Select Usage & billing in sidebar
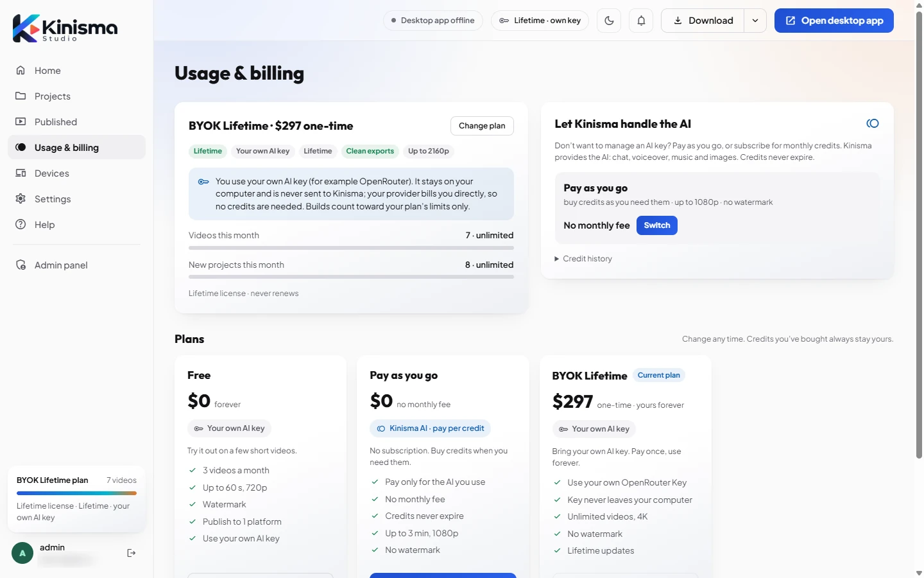The width and height of the screenshot is (924, 578). [76, 148]
